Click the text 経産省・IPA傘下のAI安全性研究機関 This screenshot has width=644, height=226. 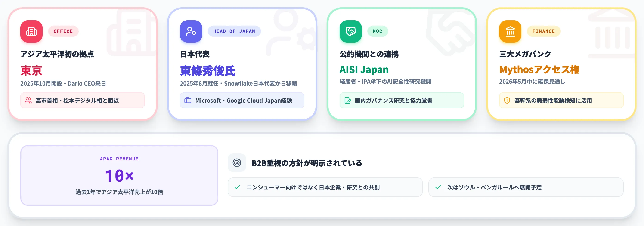(385, 82)
